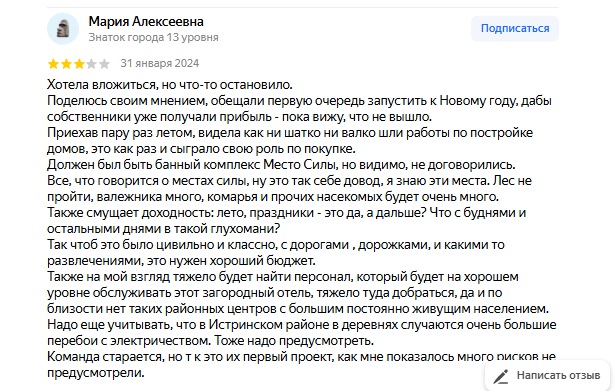Click the second yellow rating star
The image size is (615, 391).
[66, 64]
